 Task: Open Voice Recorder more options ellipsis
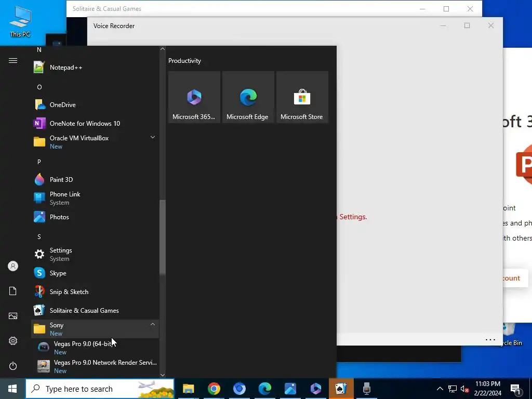490,340
